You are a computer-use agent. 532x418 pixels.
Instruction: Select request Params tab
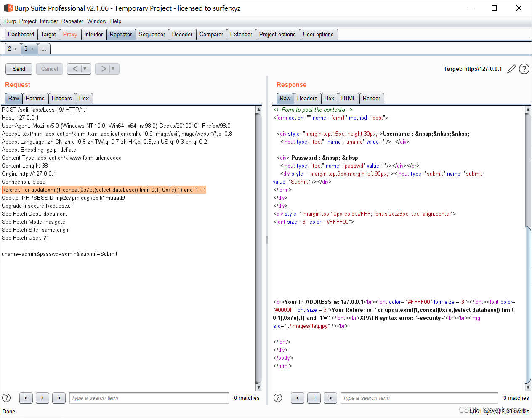coord(35,98)
